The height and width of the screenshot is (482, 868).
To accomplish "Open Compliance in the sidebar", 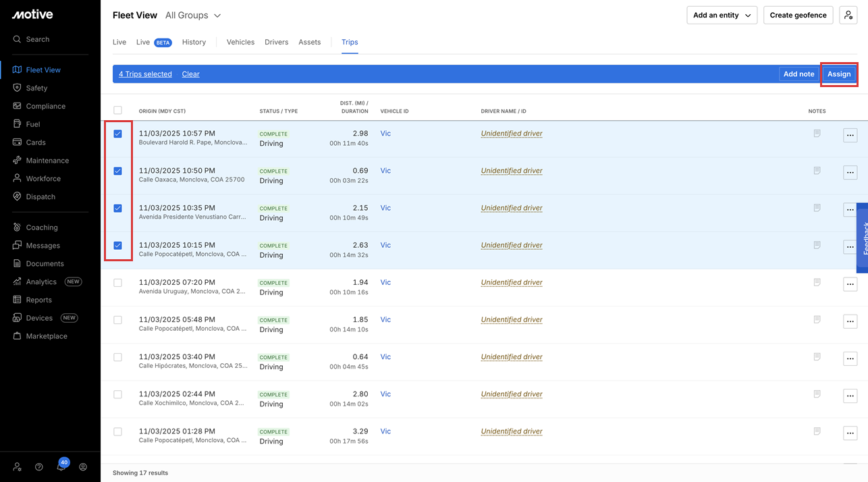I will 45,106.
